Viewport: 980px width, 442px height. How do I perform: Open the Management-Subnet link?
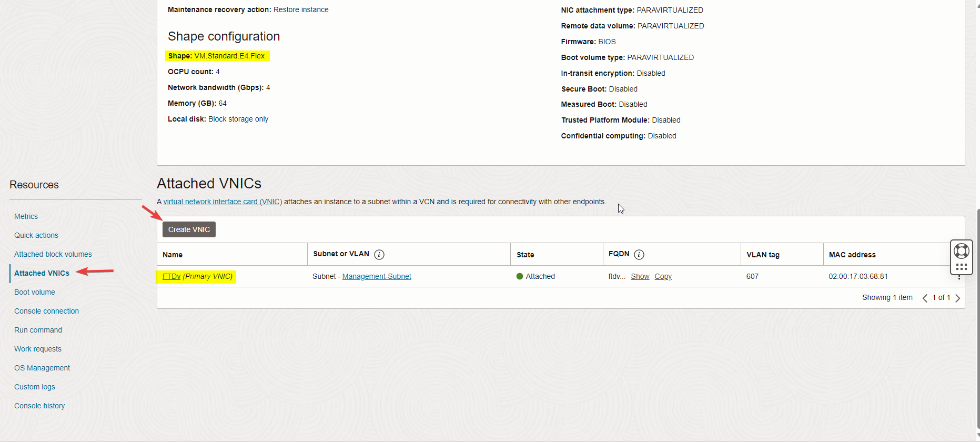point(377,276)
